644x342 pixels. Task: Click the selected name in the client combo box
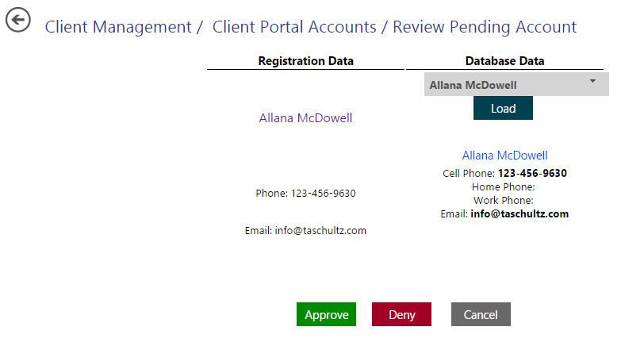pos(473,85)
